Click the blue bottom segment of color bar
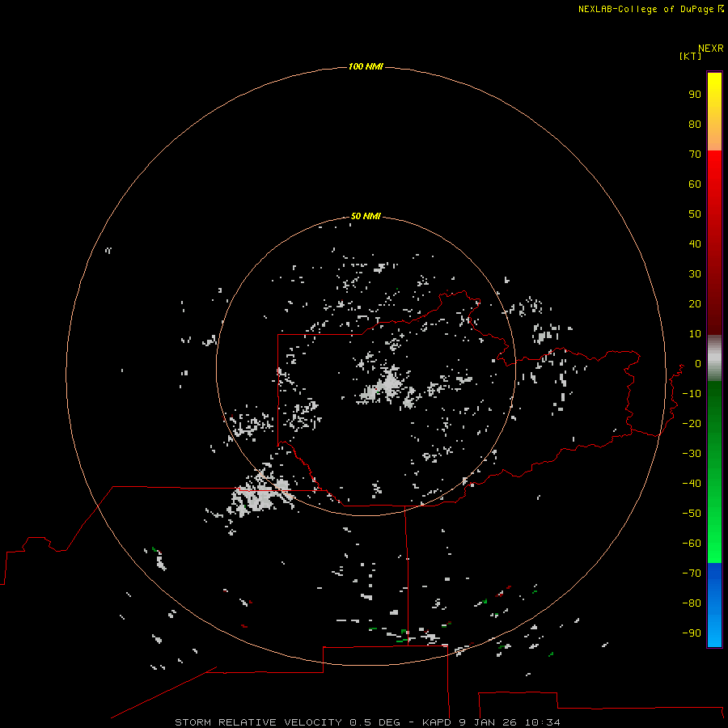Viewport: 728px width, 728px height. pyautogui.click(x=714, y=605)
